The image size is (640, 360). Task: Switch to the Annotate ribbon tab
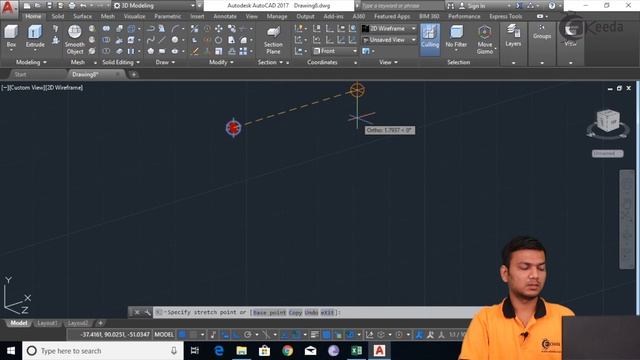pos(225,16)
